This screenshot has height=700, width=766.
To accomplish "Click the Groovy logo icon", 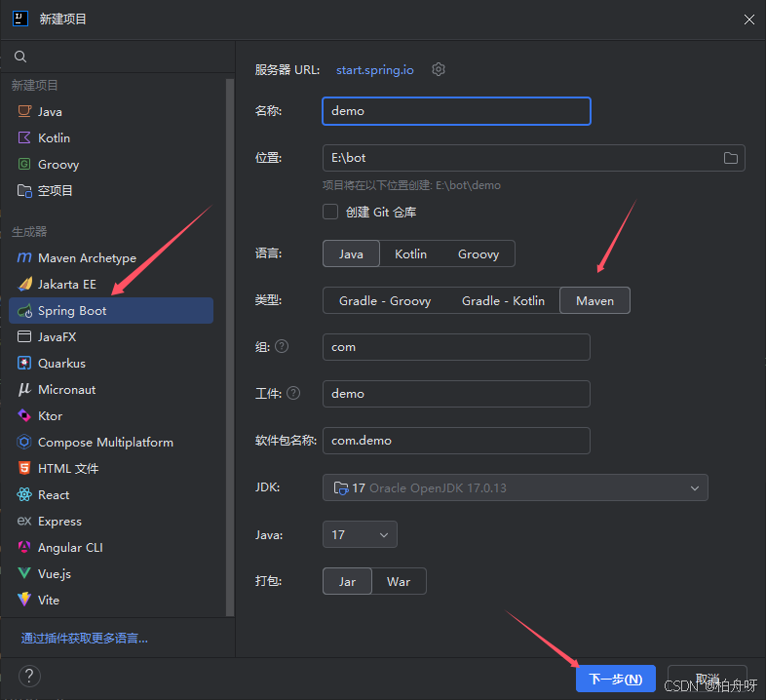I will tap(24, 164).
